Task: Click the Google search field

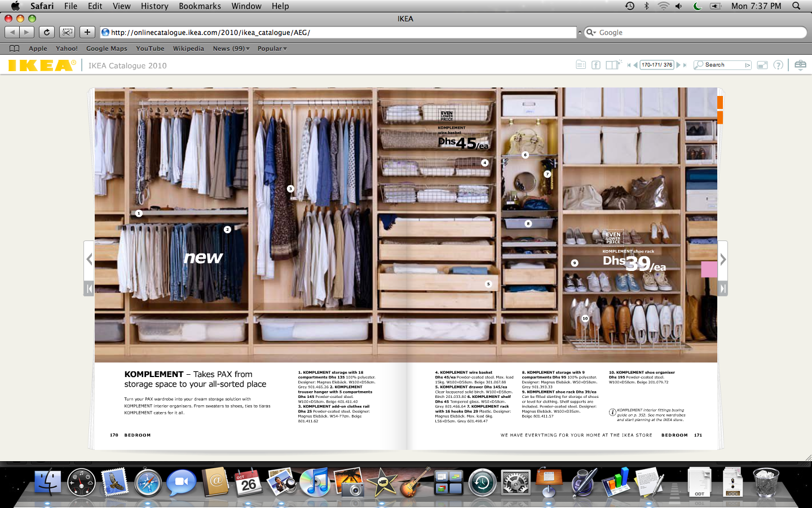Action: pyautogui.click(x=696, y=32)
